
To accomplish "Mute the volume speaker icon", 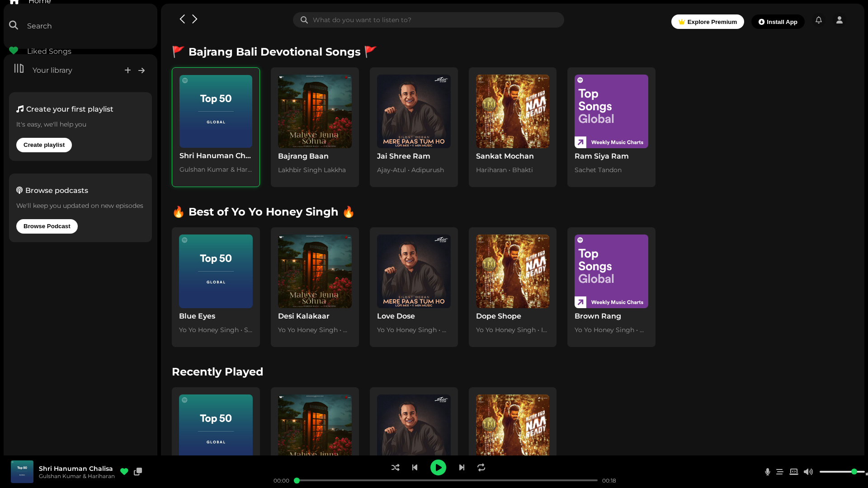I will coord(808,472).
